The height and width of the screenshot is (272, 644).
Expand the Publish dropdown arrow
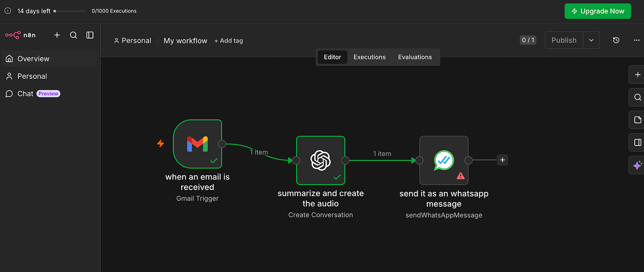pyautogui.click(x=592, y=40)
